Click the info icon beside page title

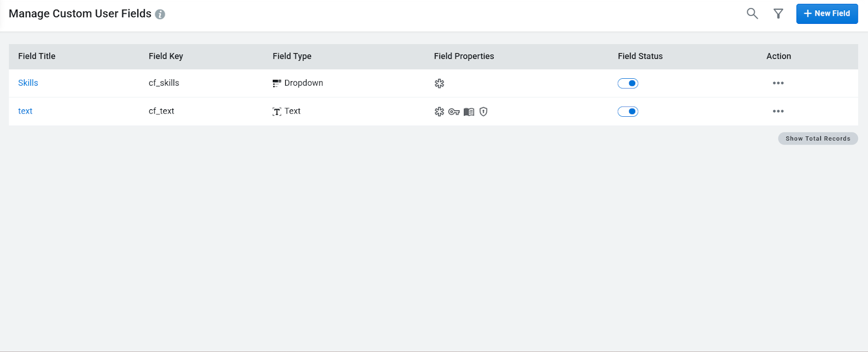coord(160,14)
